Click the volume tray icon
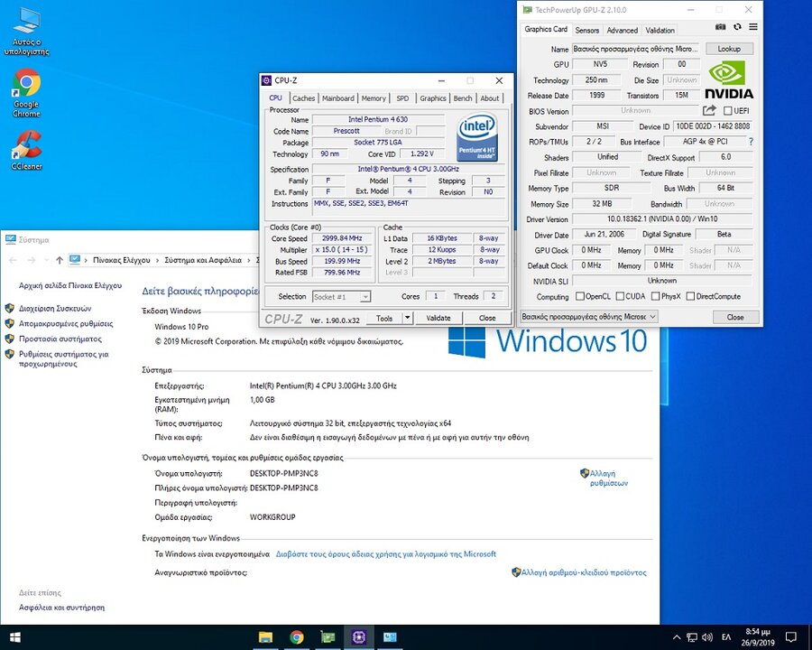The image size is (812, 650). click(x=707, y=637)
